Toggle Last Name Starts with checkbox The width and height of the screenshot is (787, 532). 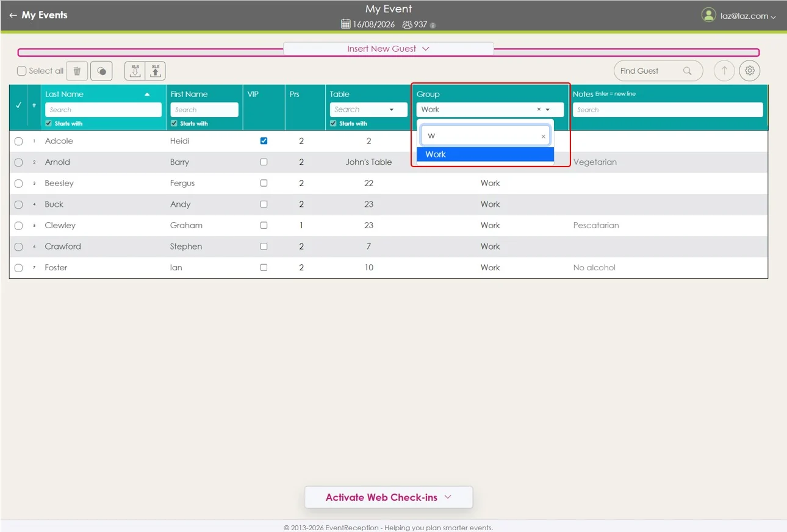click(x=49, y=123)
